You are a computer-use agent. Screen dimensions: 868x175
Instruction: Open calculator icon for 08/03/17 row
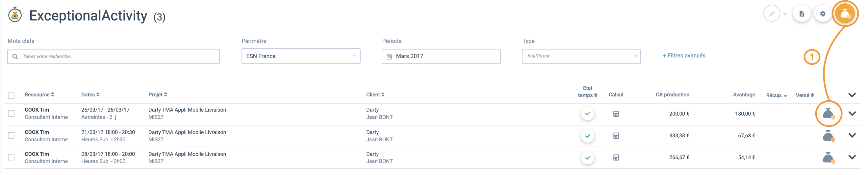click(x=616, y=157)
